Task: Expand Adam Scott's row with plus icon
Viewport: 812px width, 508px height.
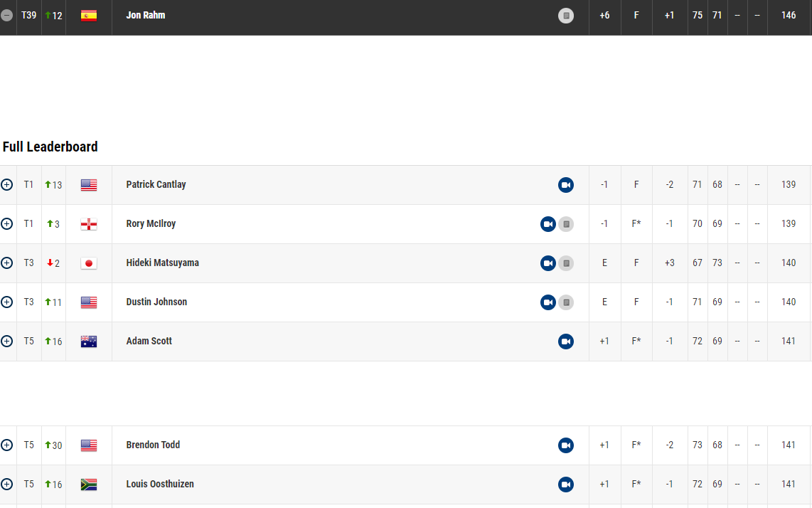Action: pos(6,341)
